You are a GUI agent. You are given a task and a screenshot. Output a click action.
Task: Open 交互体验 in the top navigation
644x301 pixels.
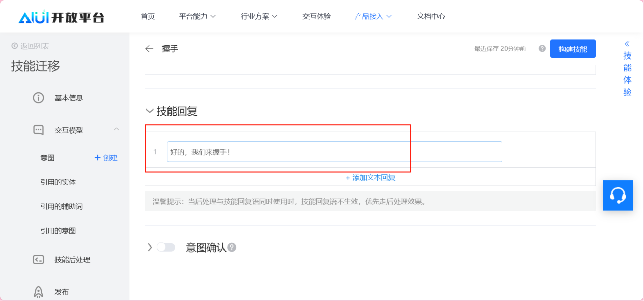(x=317, y=16)
